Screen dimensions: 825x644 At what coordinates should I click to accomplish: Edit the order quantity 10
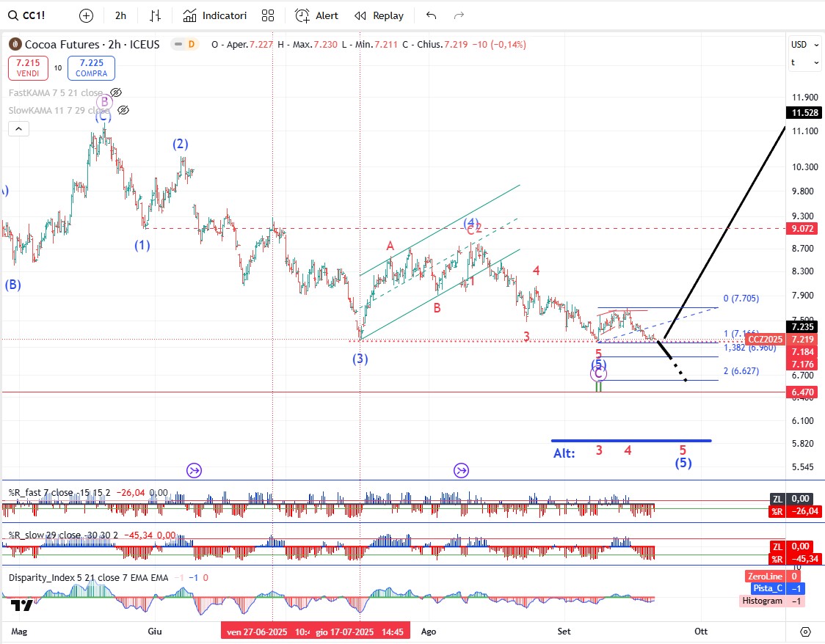(58, 67)
